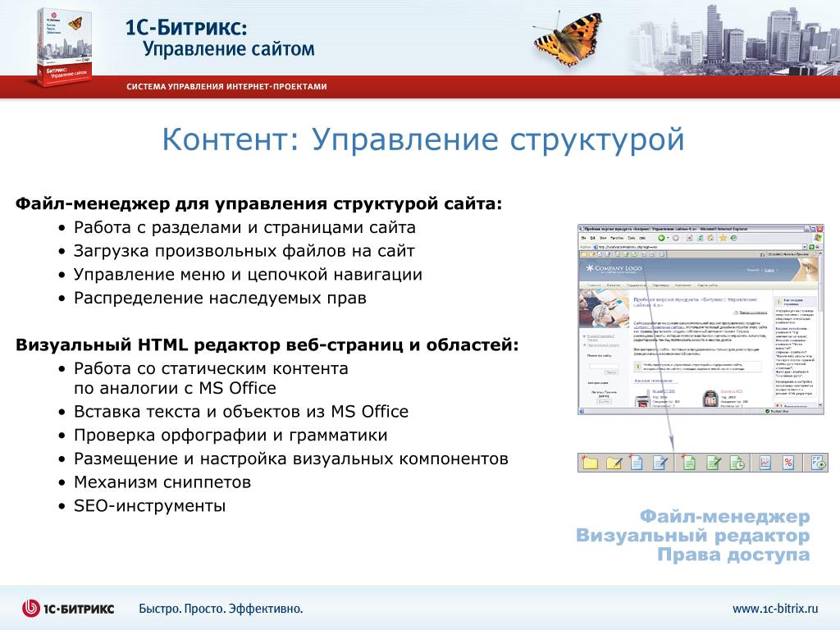Click bullet "Вставка текста и объектов из MS Office"
Screen dimensions: 840x630
pos(240,412)
